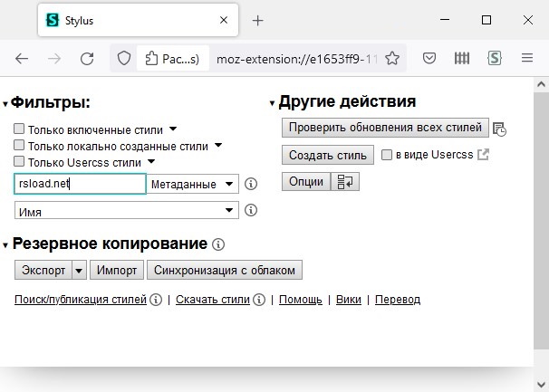This screenshot has width=549, height=392.
Task: Open the Firefox hamburger menu
Action: tap(526, 58)
